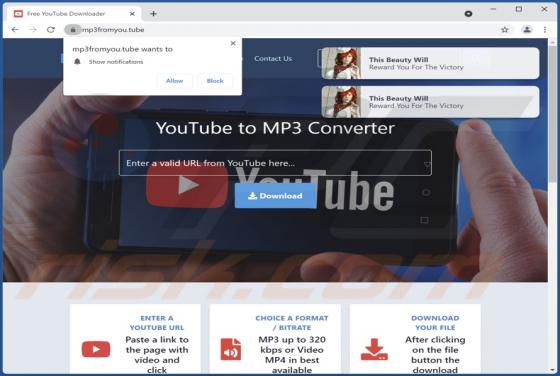Open the first This Beauty Will ad notification
560x376 pixels.
(430, 63)
